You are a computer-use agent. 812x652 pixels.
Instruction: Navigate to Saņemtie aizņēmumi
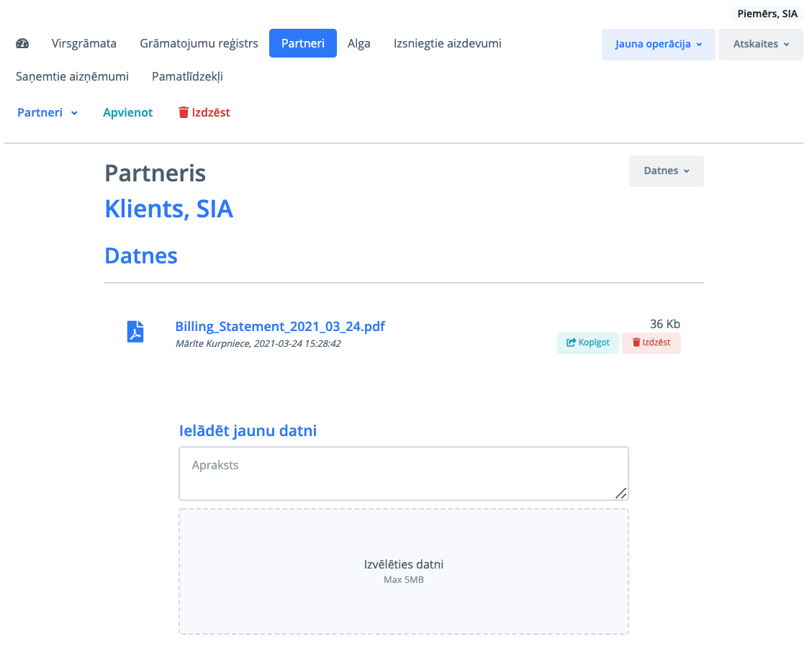72,76
